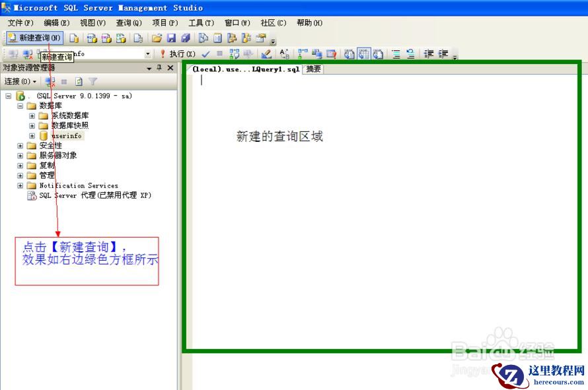The height and width of the screenshot is (390, 588).
Task: Open the Properties Window icon
Action: tap(261, 38)
